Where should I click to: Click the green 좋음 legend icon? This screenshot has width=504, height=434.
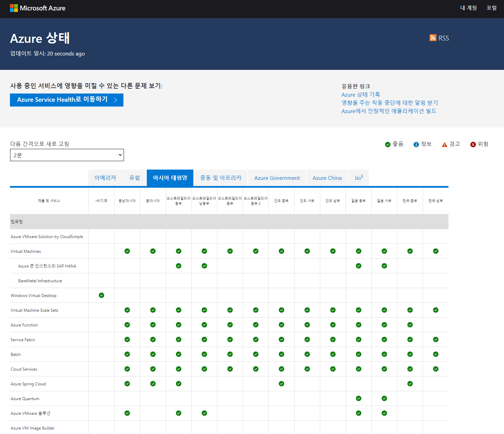(x=388, y=145)
